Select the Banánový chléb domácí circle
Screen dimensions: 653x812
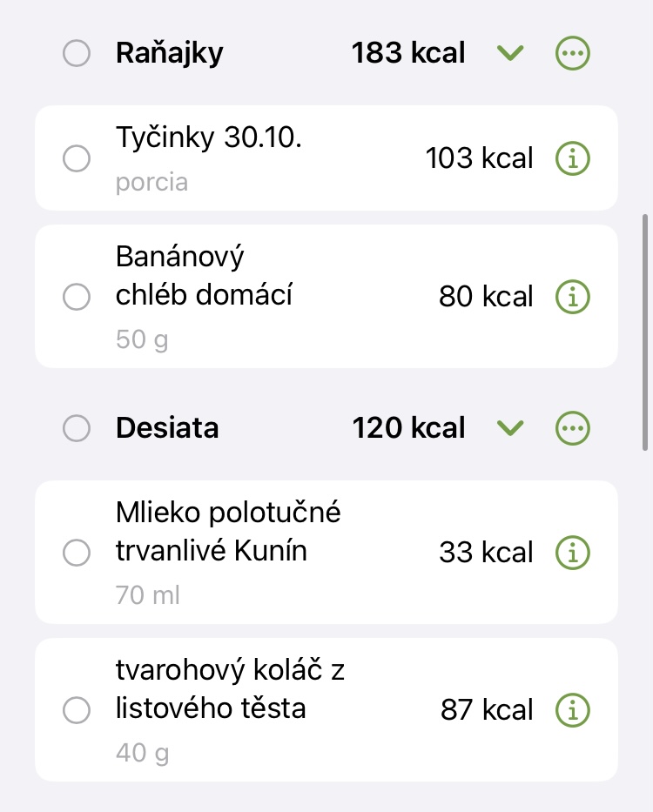(77, 297)
